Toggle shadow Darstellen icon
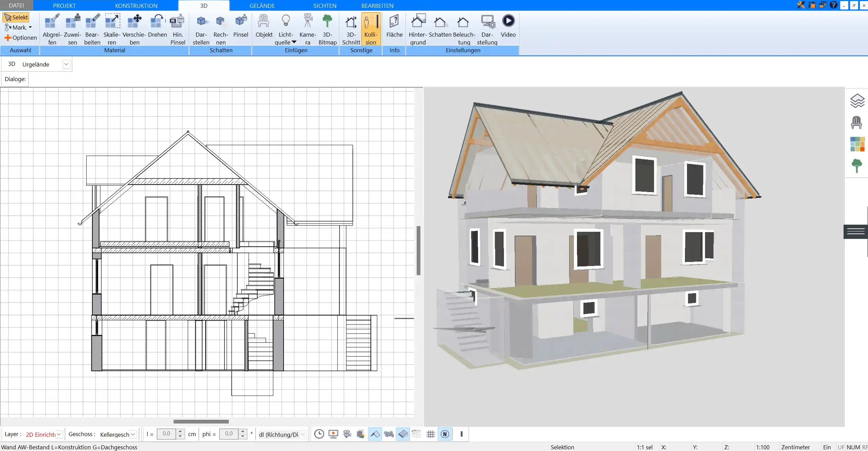This screenshot has height=451, width=868. [x=201, y=29]
